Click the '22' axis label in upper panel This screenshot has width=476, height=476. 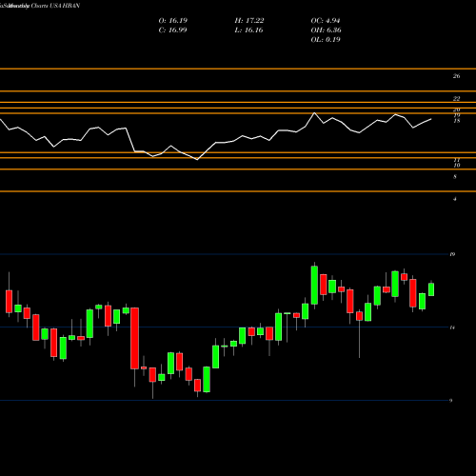(456, 99)
